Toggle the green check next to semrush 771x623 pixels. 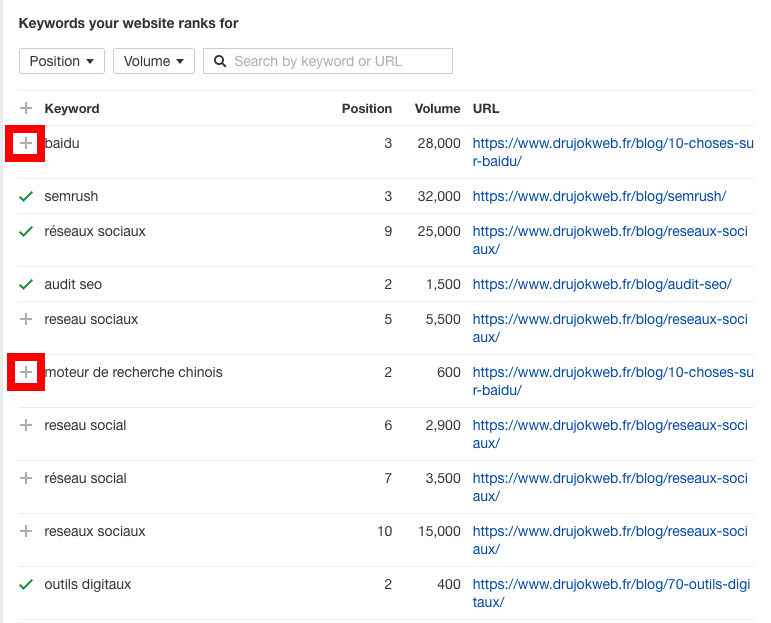tap(26, 196)
